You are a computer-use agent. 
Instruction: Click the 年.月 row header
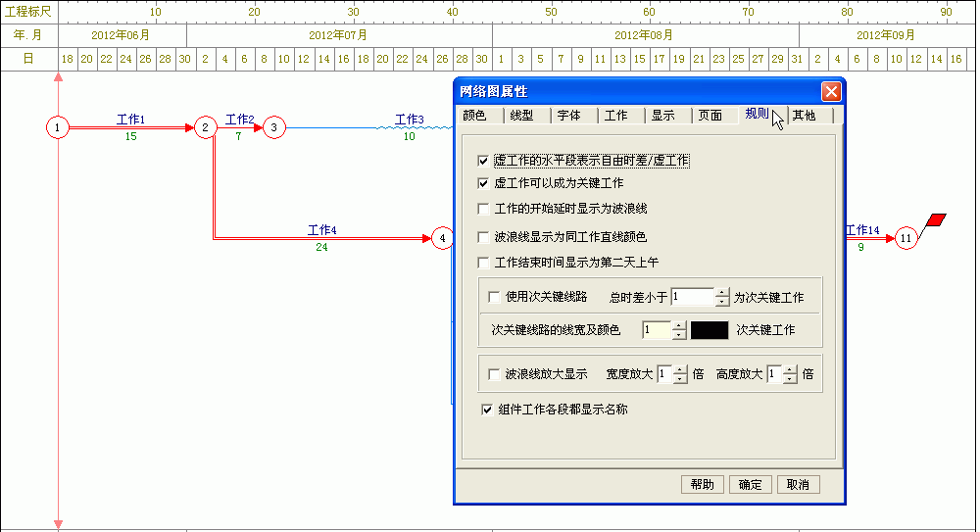28,35
